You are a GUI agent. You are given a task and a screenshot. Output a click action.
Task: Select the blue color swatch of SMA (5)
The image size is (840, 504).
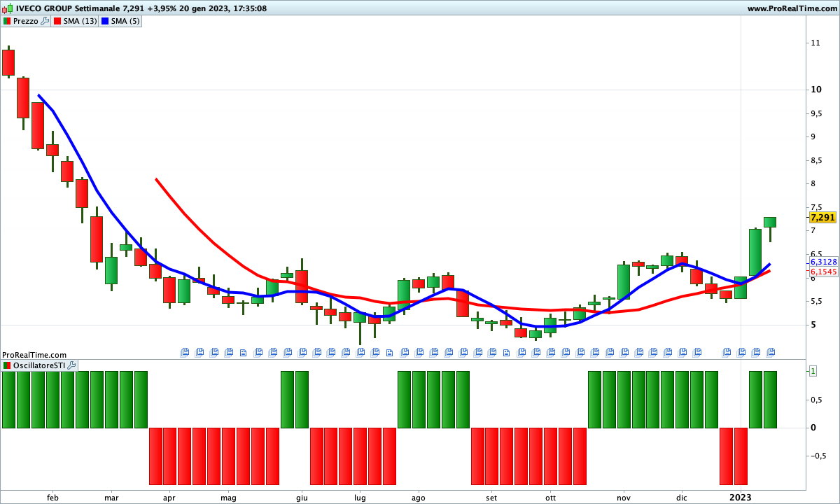pos(105,21)
